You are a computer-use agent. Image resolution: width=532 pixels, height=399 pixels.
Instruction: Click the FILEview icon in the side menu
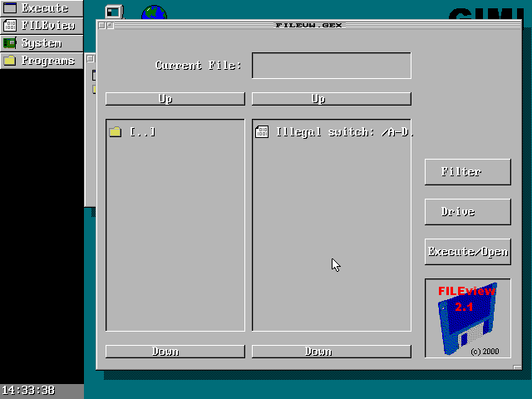point(10,26)
